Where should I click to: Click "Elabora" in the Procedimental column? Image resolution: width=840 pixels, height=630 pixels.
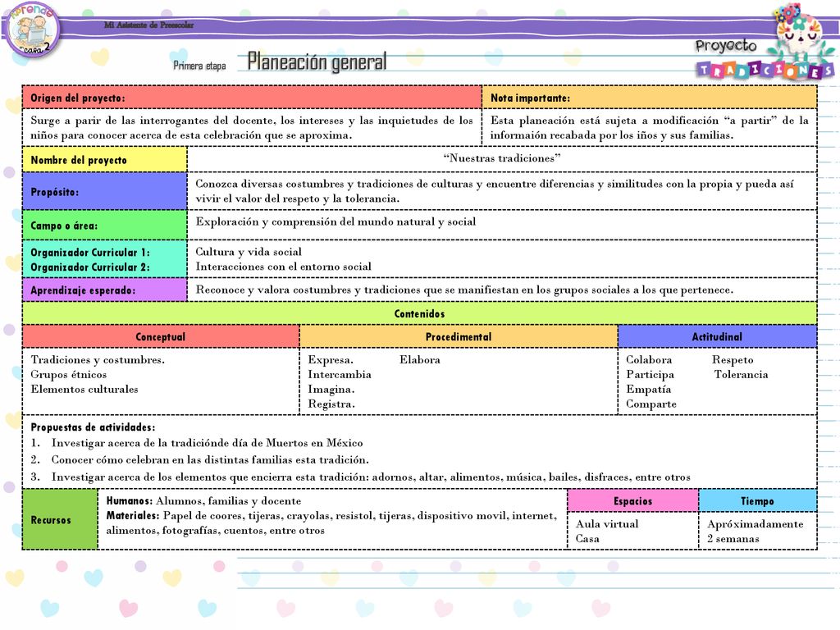pyautogui.click(x=420, y=359)
